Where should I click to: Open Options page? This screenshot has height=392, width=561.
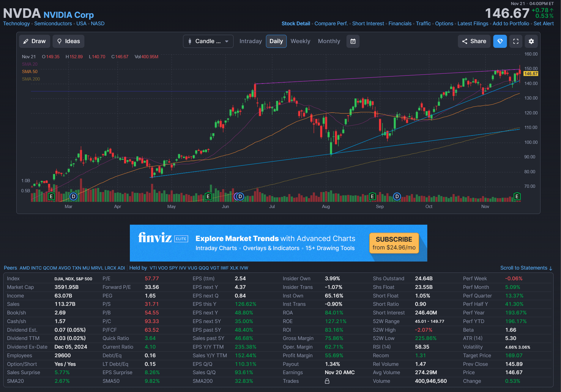coord(444,23)
